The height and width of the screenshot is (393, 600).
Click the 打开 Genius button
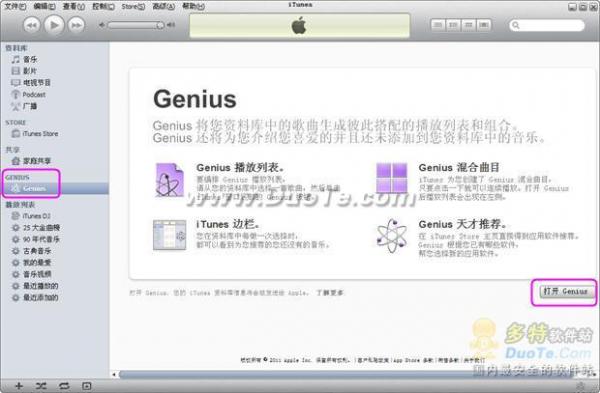[565, 292]
